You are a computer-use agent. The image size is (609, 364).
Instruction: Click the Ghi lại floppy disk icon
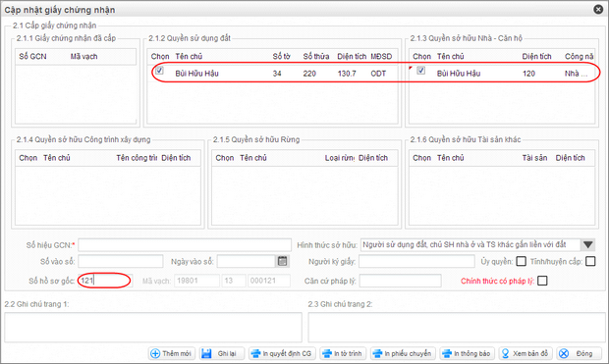click(x=206, y=353)
